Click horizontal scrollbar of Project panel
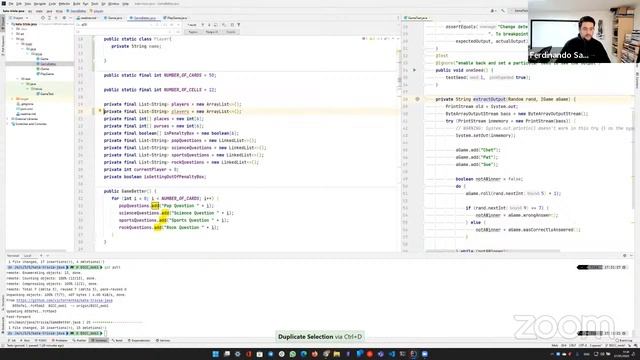The width and height of the screenshot is (640, 360). [37, 251]
